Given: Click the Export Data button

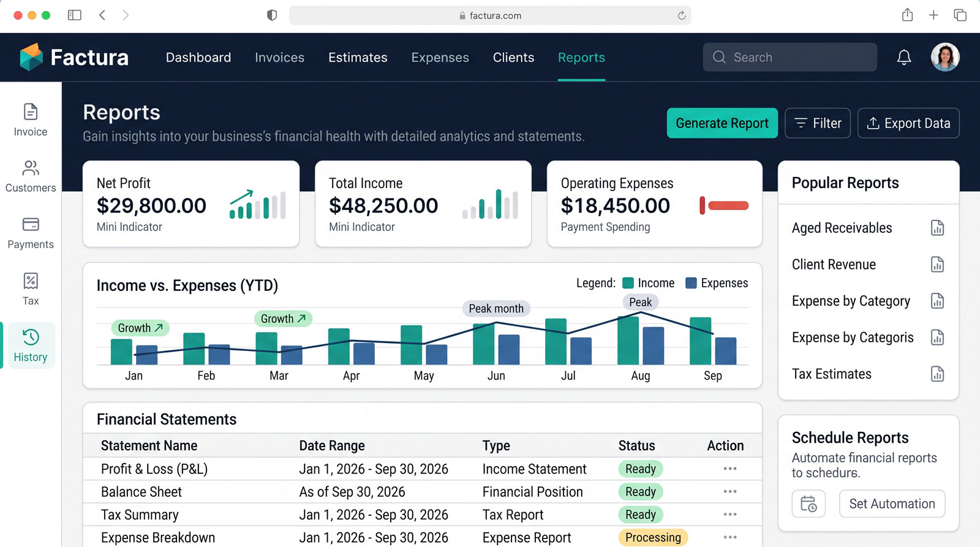Looking at the screenshot, I should pos(908,123).
